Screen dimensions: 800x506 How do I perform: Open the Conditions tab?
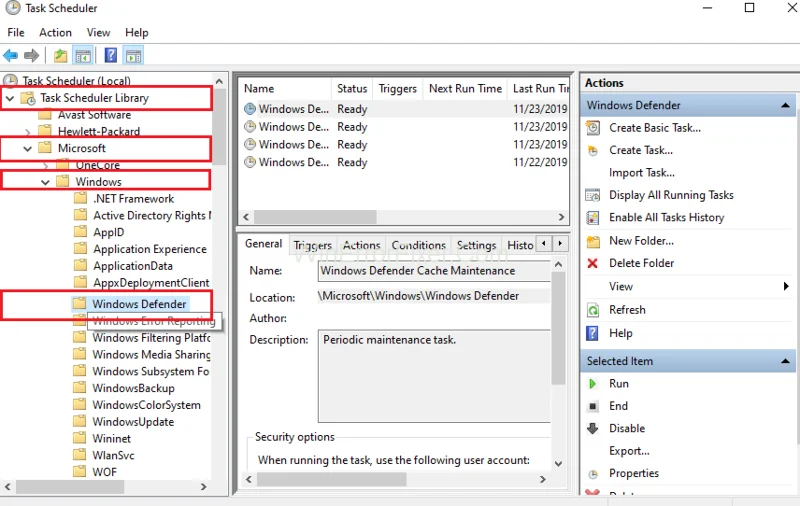pos(418,245)
